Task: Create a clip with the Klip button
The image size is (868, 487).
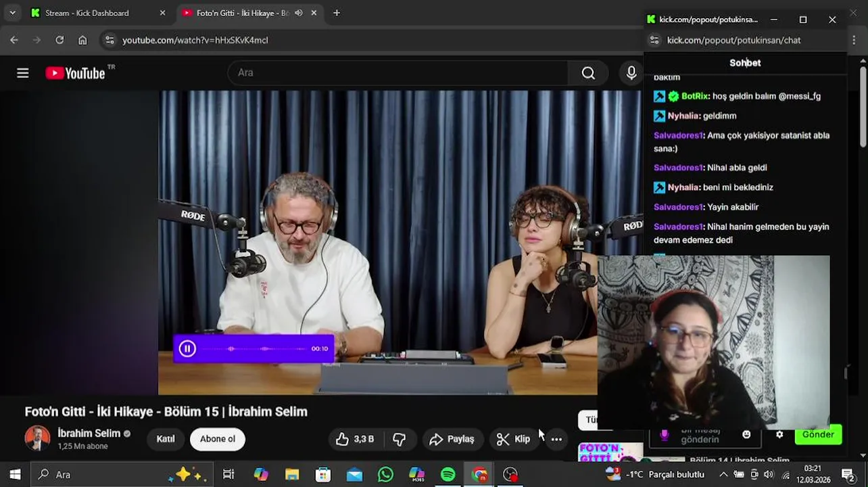Action: [513, 439]
